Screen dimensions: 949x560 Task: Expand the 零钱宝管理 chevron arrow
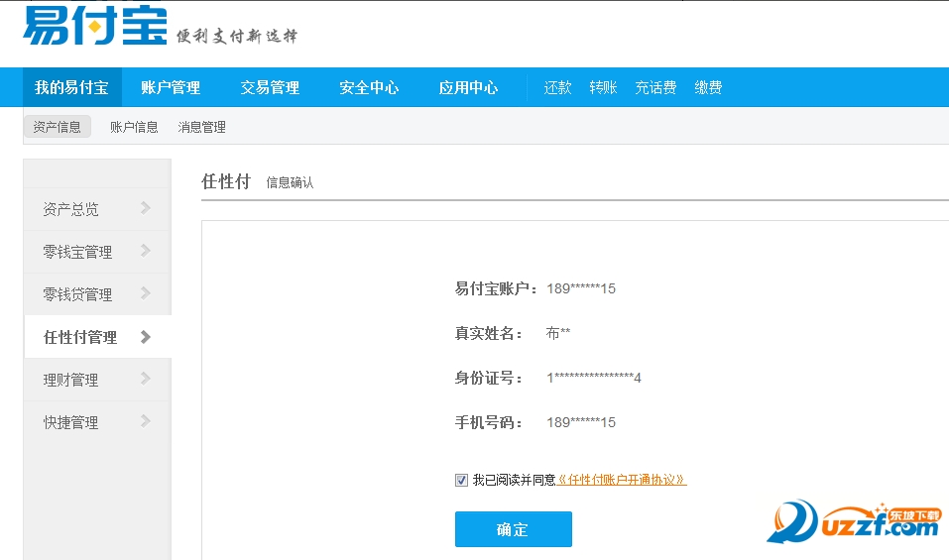(x=145, y=251)
